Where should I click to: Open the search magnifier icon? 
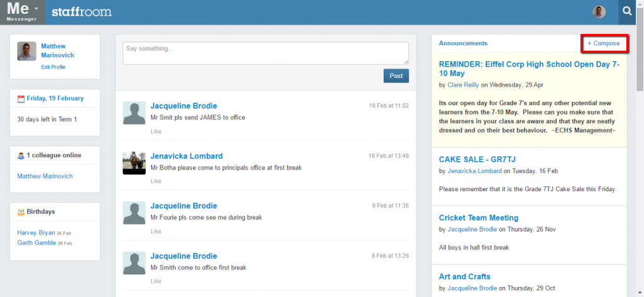tap(627, 12)
